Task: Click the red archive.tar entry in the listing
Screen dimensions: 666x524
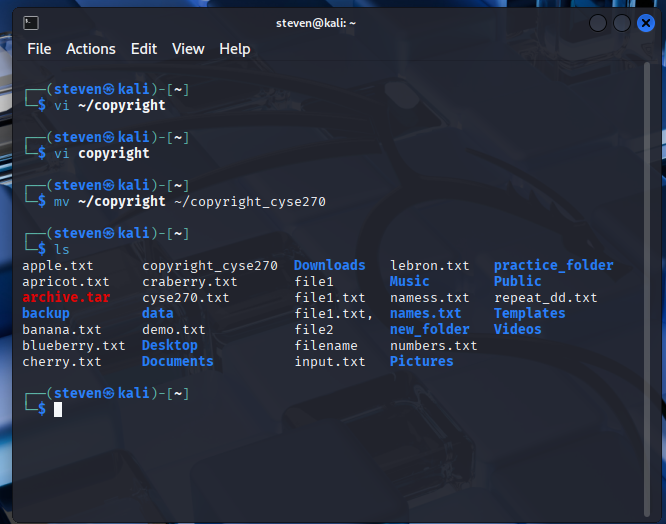Action: pos(66,297)
